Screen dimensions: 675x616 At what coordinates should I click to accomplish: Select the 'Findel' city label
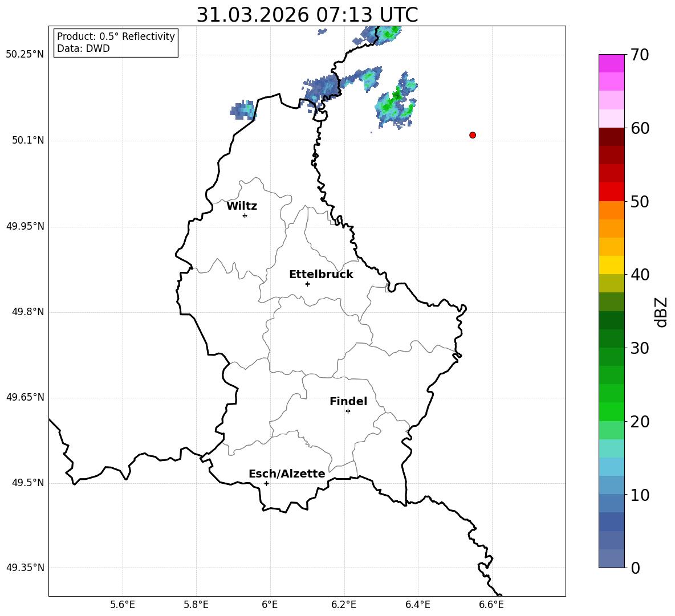coord(348,401)
